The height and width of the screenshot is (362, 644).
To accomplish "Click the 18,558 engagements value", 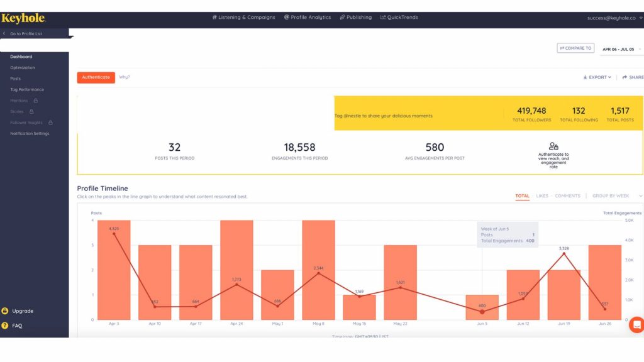I will [300, 147].
